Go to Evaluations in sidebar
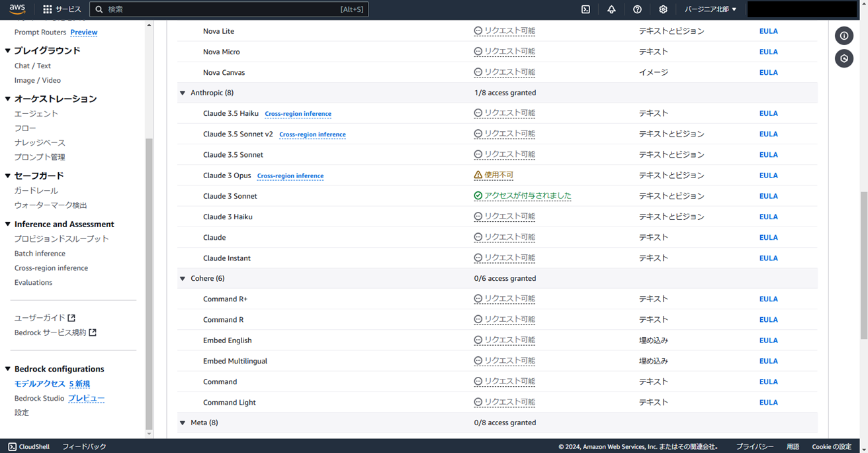Image resolution: width=868 pixels, height=453 pixels. click(33, 283)
